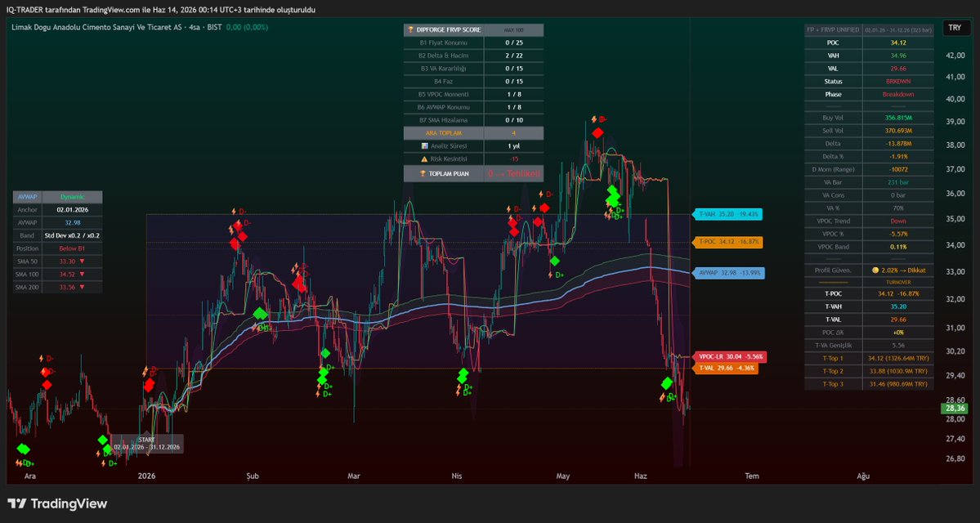Click the T-Top 2 value 33.88 (1030.9M TRY)
This screenshot has width=980, height=523.
897,371
